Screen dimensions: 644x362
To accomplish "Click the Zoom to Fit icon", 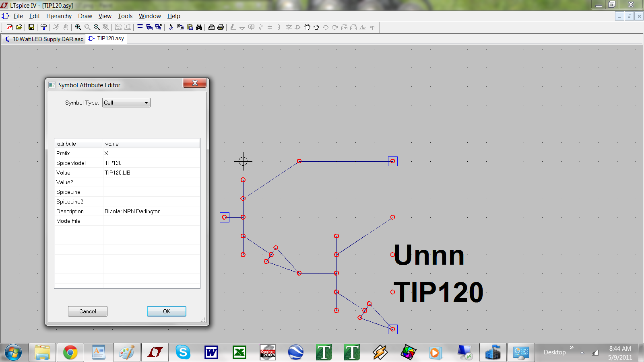I will 106,27.
